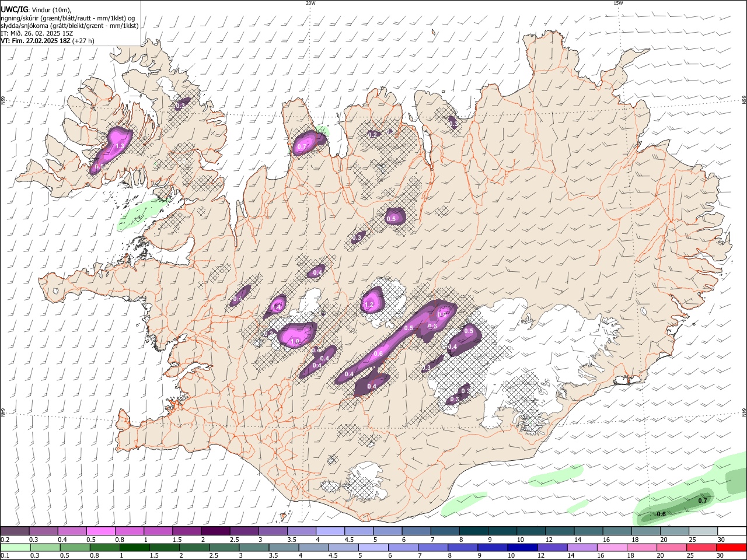
Task: Click the '0.7' value in the green offshore rain band
Action: 703,501
